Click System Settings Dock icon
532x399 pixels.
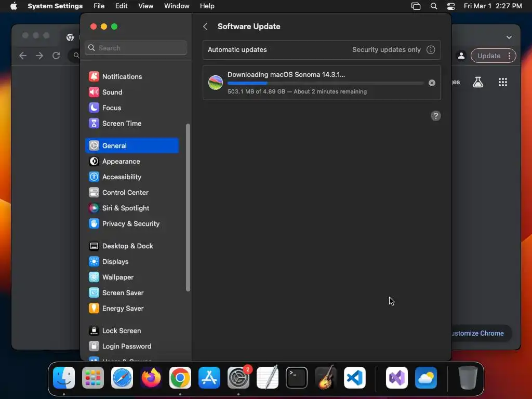(x=238, y=378)
